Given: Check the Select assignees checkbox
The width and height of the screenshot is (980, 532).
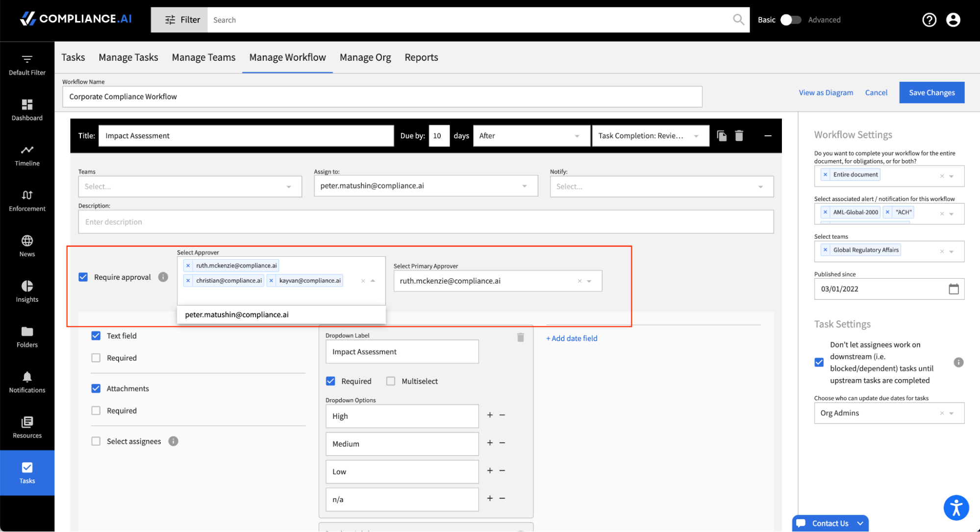Looking at the screenshot, I should click(96, 441).
